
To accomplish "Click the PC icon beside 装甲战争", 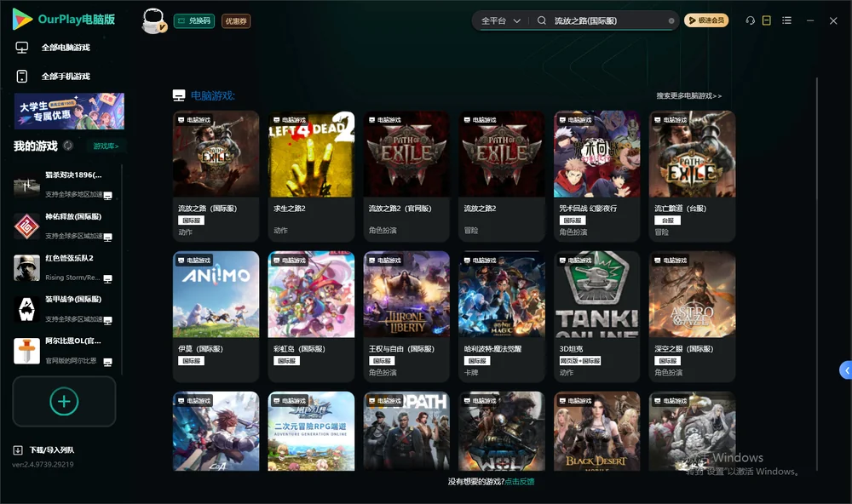I will 107,320.
